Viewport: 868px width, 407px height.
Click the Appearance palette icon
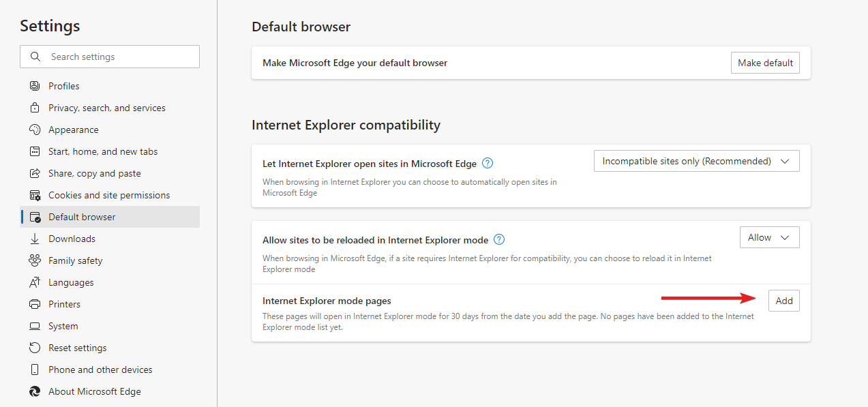[35, 130]
